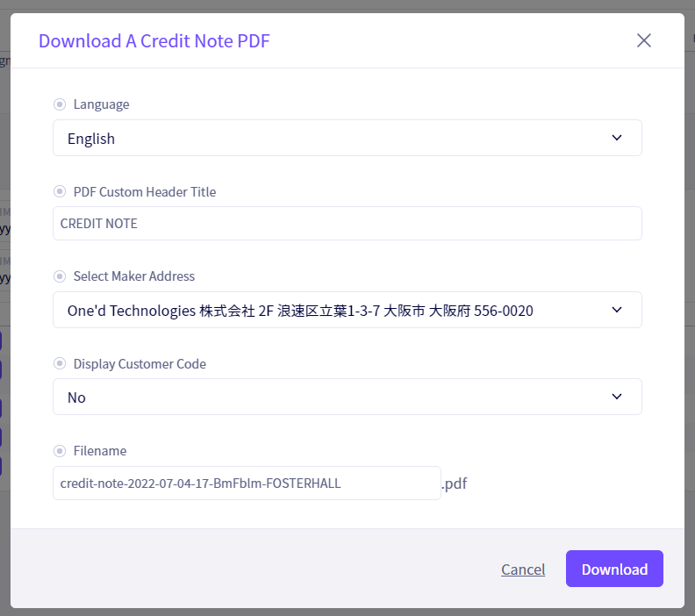Close the Download A Credit Note PDF dialog
The width and height of the screenshot is (695, 616).
(643, 40)
